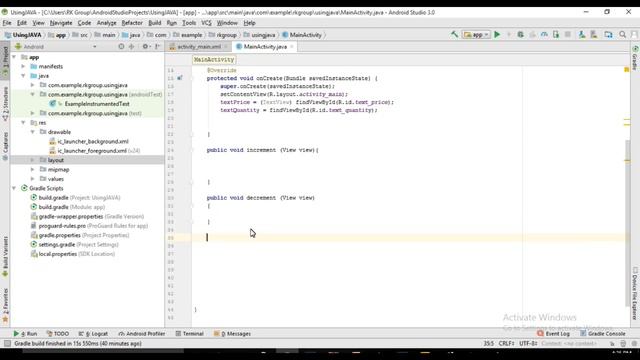Open the Logcat tool window

click(x=93, y=333)
